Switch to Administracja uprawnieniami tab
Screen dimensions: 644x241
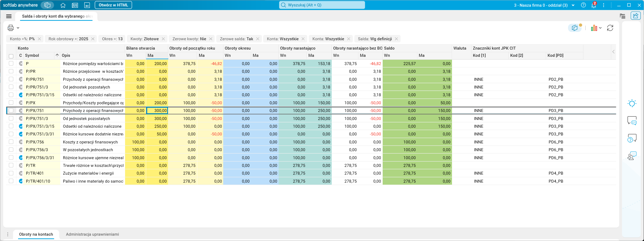[92, 234]
